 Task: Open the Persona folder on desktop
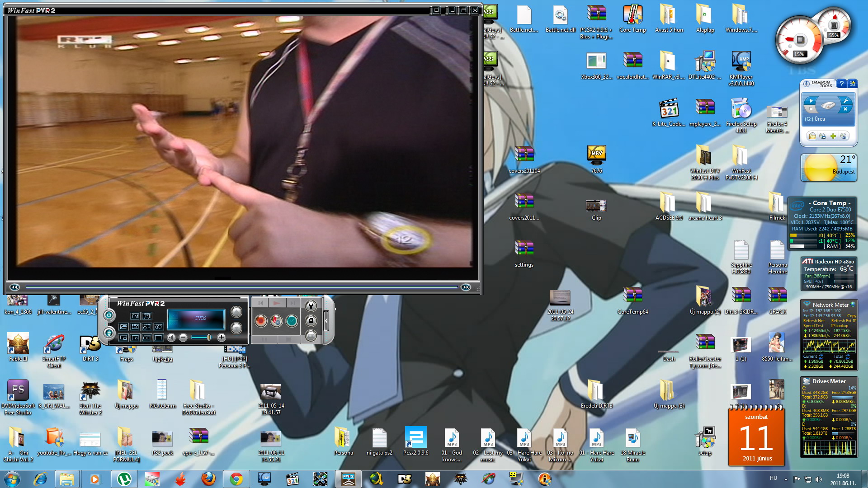(x=343, y=441)
